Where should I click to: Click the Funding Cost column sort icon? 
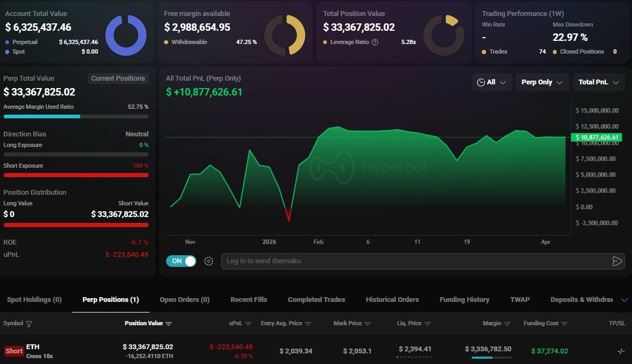[x=564, y=324]
